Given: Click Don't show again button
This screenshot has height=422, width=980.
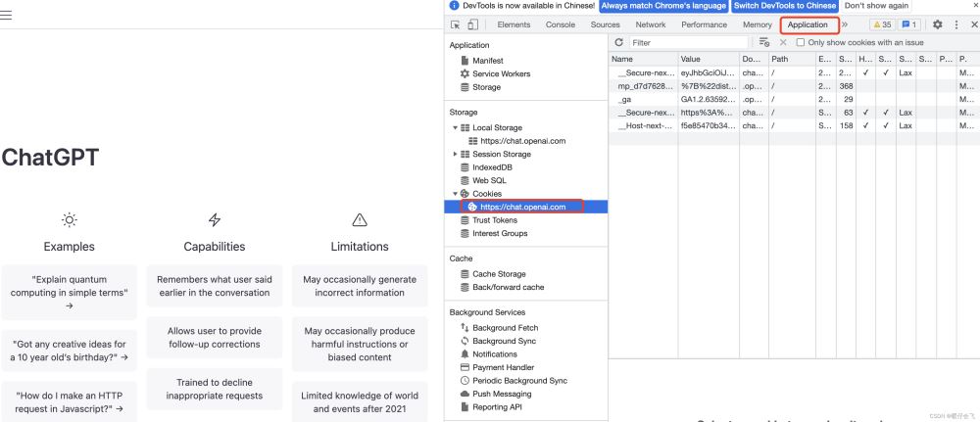Looking at the screenshot, I should (x=876, y=6).
